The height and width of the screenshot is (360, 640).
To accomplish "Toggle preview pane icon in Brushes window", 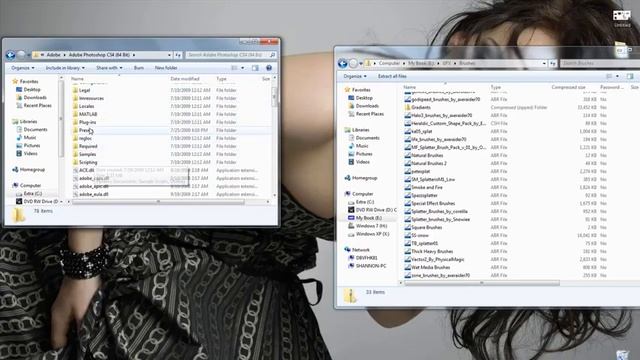I will click(x=630, y=76).
